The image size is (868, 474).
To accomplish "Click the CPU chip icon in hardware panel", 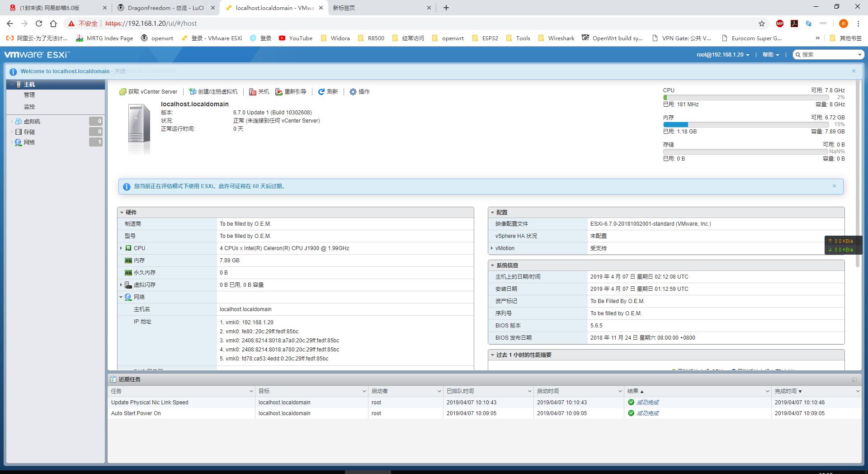I will point(128,248).
